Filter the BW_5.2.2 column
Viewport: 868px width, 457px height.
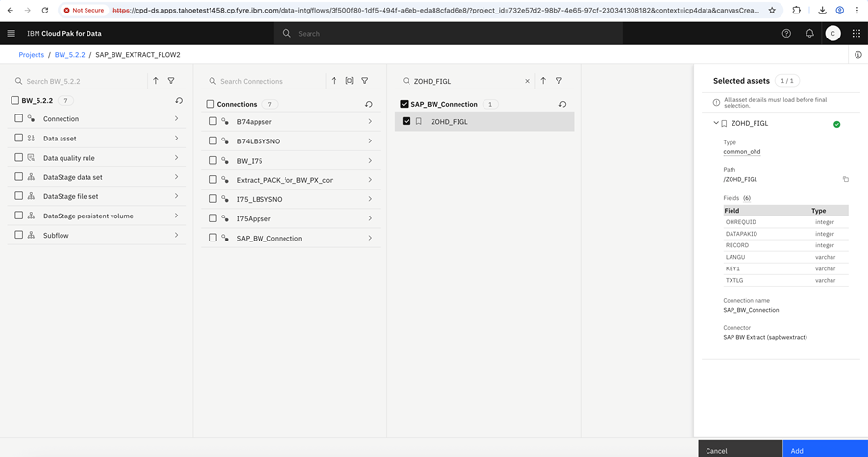(171, 80)
